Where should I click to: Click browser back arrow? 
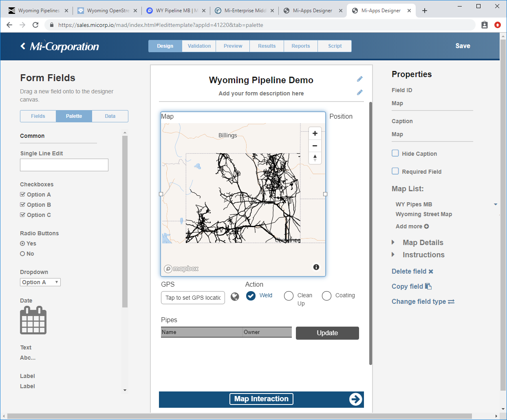[9, 25]
